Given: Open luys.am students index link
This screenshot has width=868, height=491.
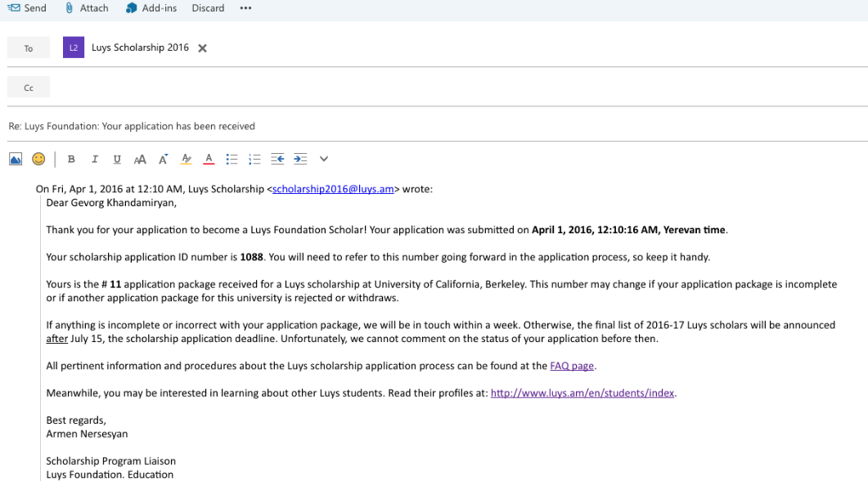Looking at the screenshot, I should pos(582,393).
